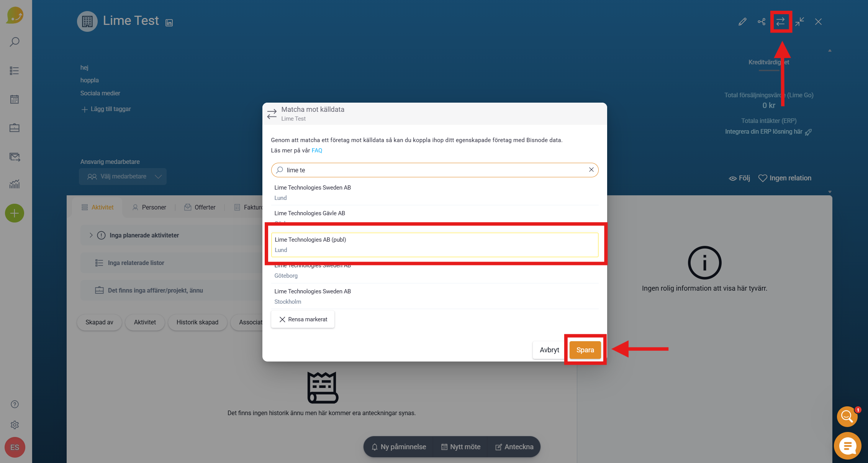Click the Spara button
868x463 pixels.
(x=585, y=350)
